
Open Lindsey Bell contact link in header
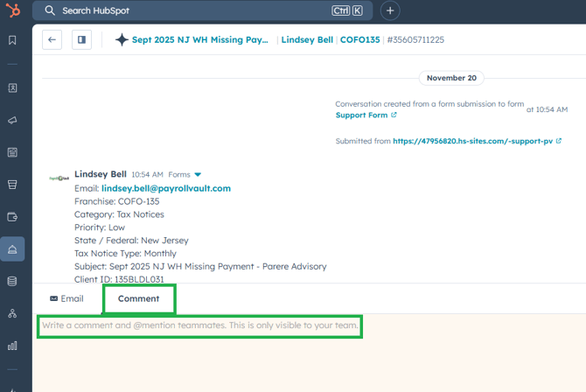pyautogui.click(x=307, y=39)
